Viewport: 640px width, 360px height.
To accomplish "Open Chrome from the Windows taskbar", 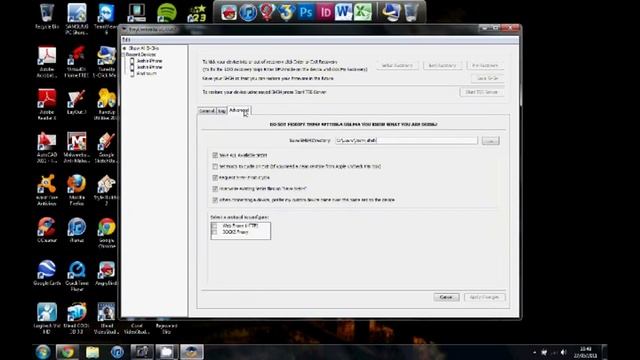I will [x=67, y=352].
